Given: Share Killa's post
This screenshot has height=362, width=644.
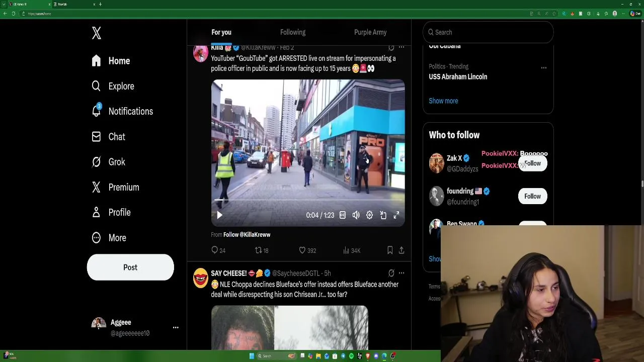Looking at the screenshot, I should [401, 250].
